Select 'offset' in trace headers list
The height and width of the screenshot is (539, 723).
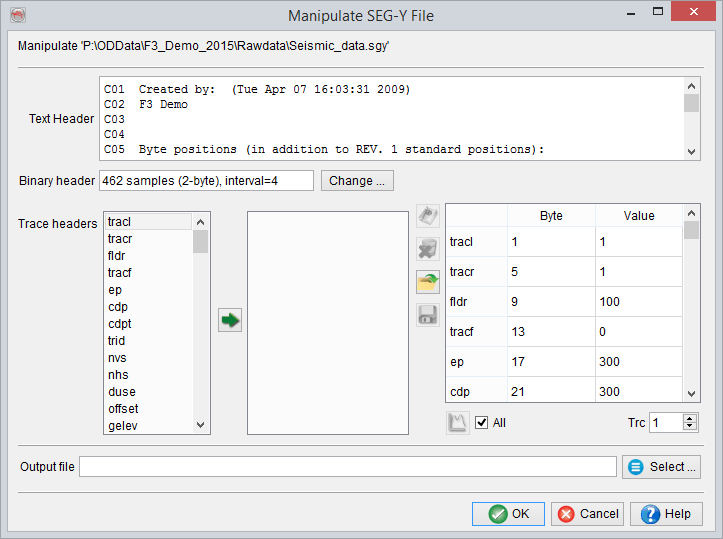[x=123, y=409]
